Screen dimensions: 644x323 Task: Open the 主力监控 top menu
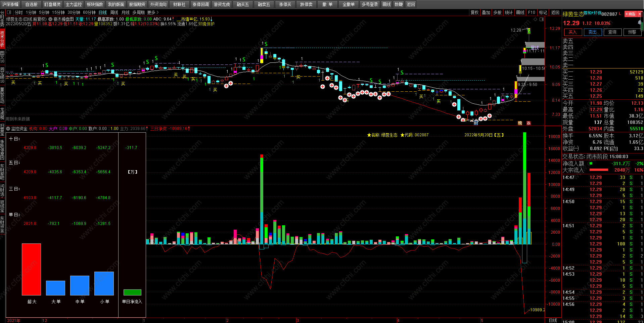(x=74, y=4)
